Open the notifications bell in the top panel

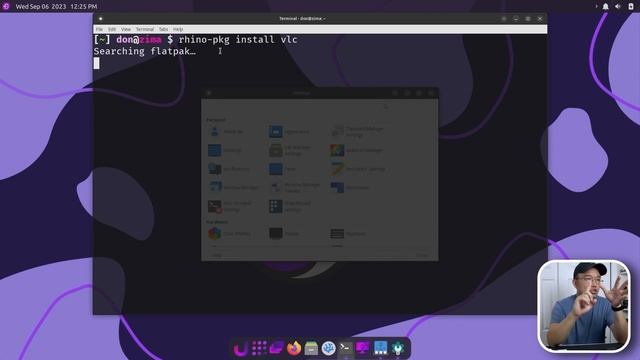point(606,7)
